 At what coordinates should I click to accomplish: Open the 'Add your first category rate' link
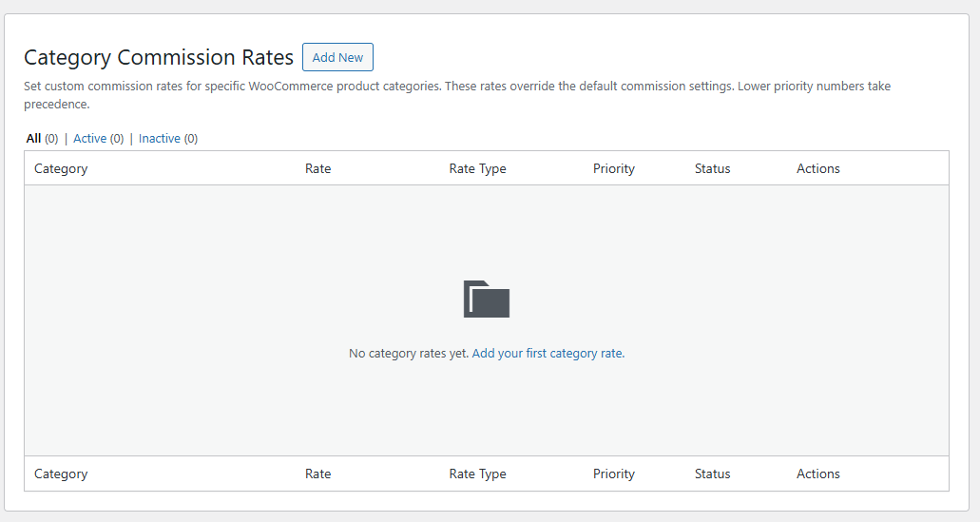(548, 353)
